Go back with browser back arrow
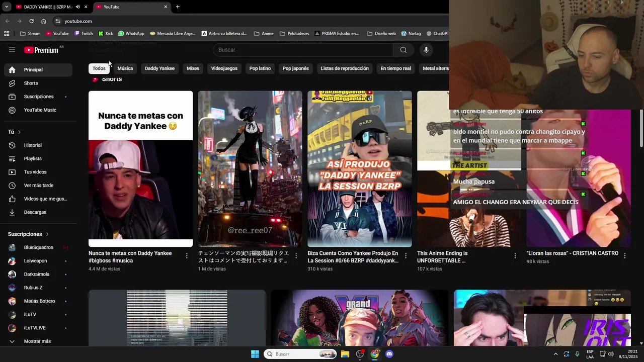The width and height of the screenshot is (644, 362). click(x=7, y=21)
